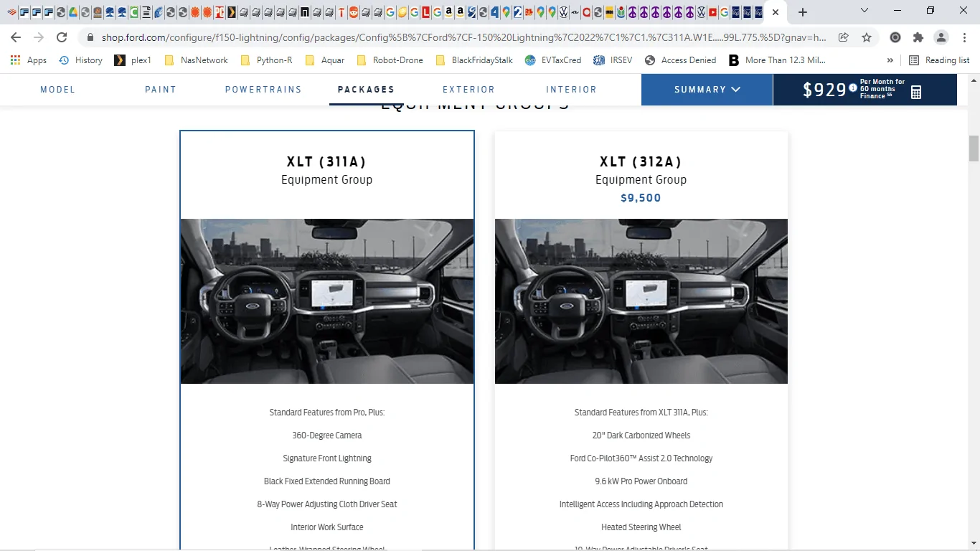Bookmark this page with the star icon
Viewport: 980px width, 551px height.
click(867, 37)
